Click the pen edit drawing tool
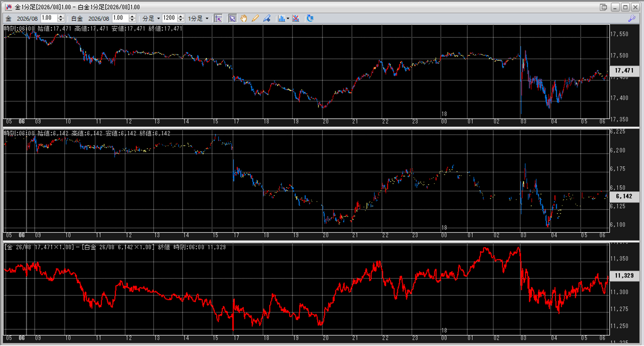The image size is (644, 346). coord(267,19)
